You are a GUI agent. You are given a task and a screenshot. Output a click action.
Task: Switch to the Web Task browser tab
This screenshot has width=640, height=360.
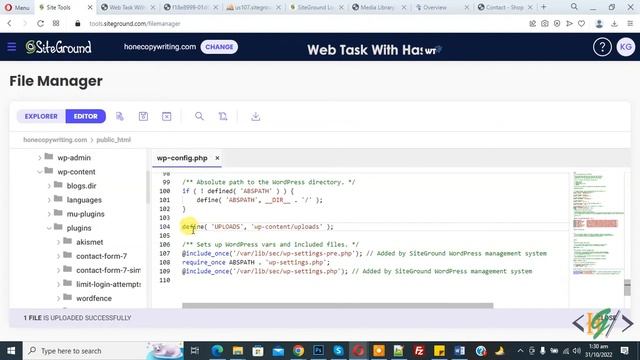click(127, 7)
